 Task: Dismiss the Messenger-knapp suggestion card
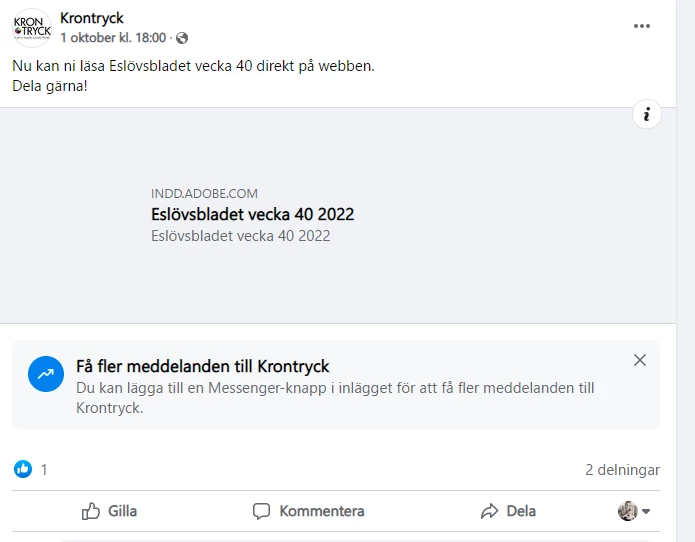click(640, 360)
